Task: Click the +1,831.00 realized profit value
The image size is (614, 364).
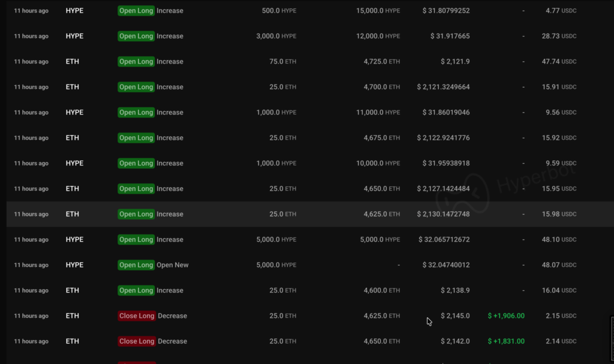Action: point(506,341)
